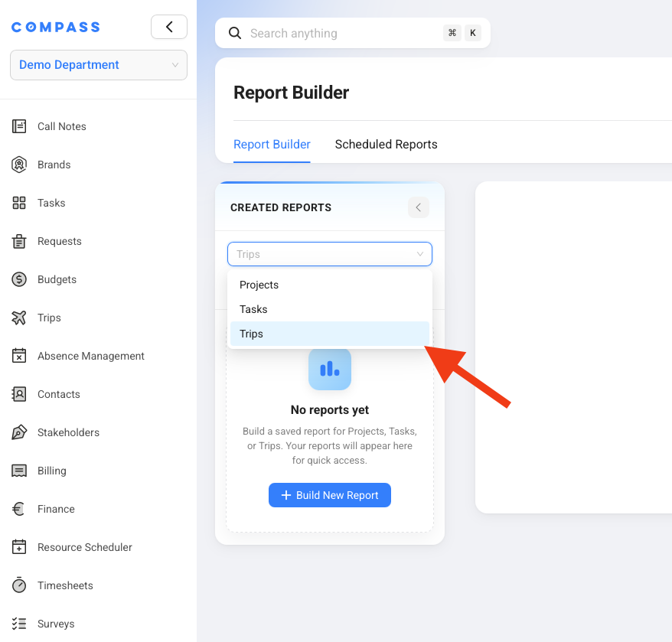Screen dimensions: 672x642
Task: Open Finance from the sidebar
Action: coord(56,509)
